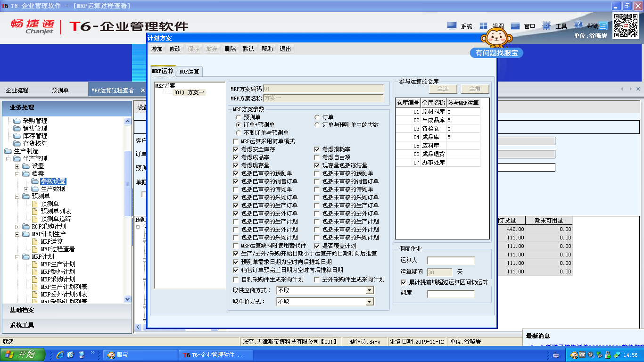Expand the 基础档案 panel
Image resolution: width=644 pixels, height=362 pixels.
[67, 310]
